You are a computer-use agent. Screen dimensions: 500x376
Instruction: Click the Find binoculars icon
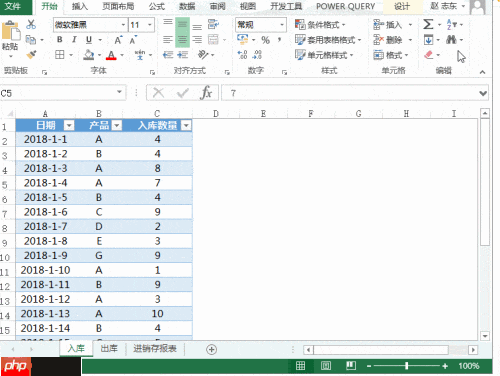451,40
